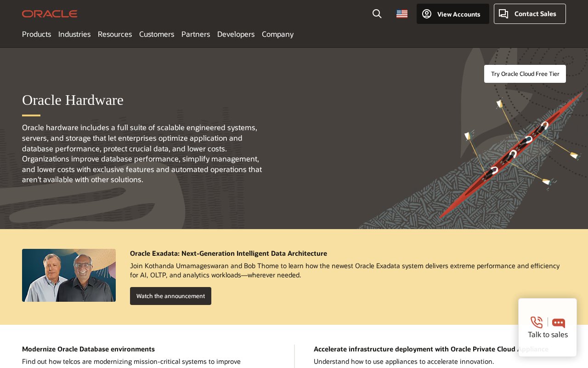Click the Oracle Hardware heading
Image resolution: width=588 pixels, height=368 pixels.
[73, 100]
